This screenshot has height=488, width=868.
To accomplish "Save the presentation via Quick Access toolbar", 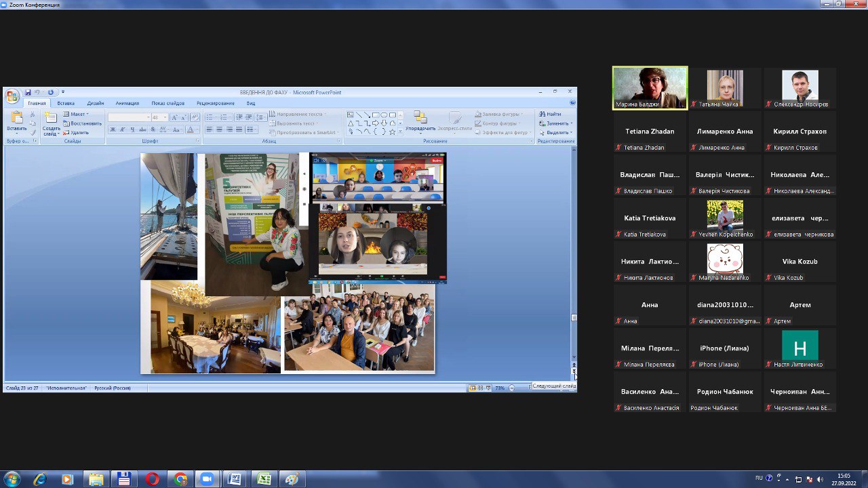I will 28,92.
